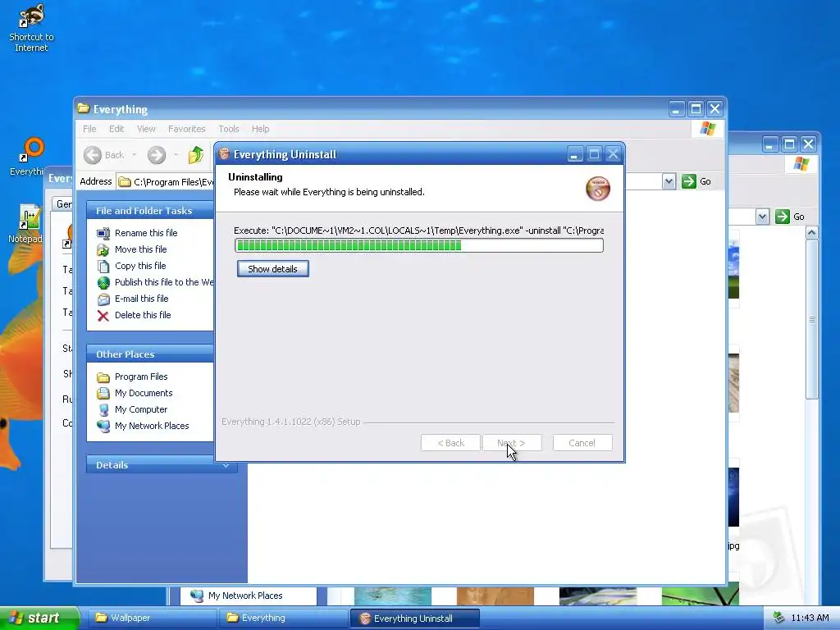The image size is (840, 630).
Task: Click the Next button in uninstaller
Action: (512, 443)
